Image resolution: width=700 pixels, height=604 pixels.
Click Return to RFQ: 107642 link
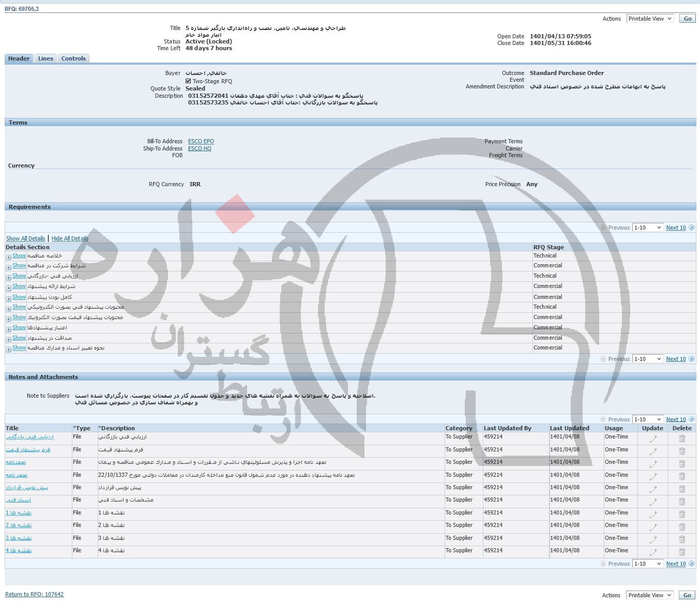pyautogui.click(x=34, y=594)
